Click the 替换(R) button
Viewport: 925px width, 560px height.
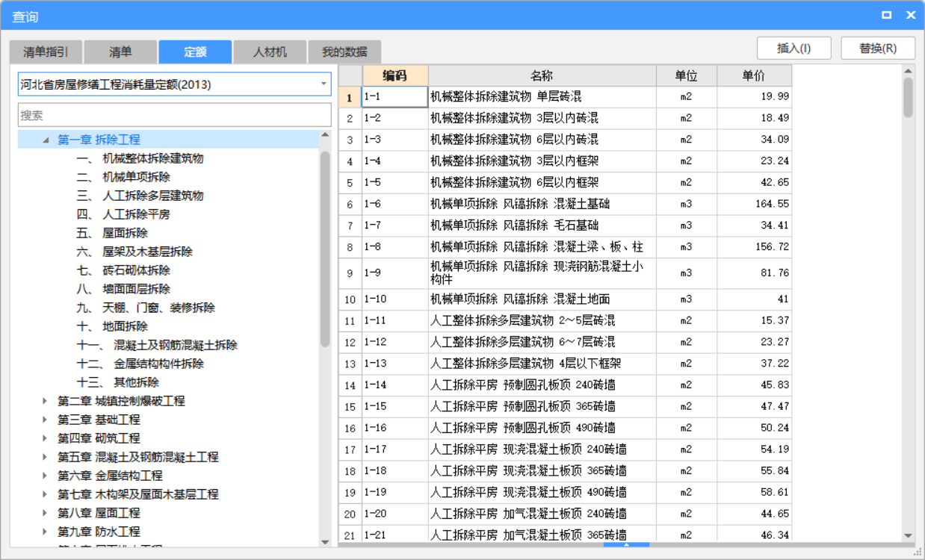[878, 48]
